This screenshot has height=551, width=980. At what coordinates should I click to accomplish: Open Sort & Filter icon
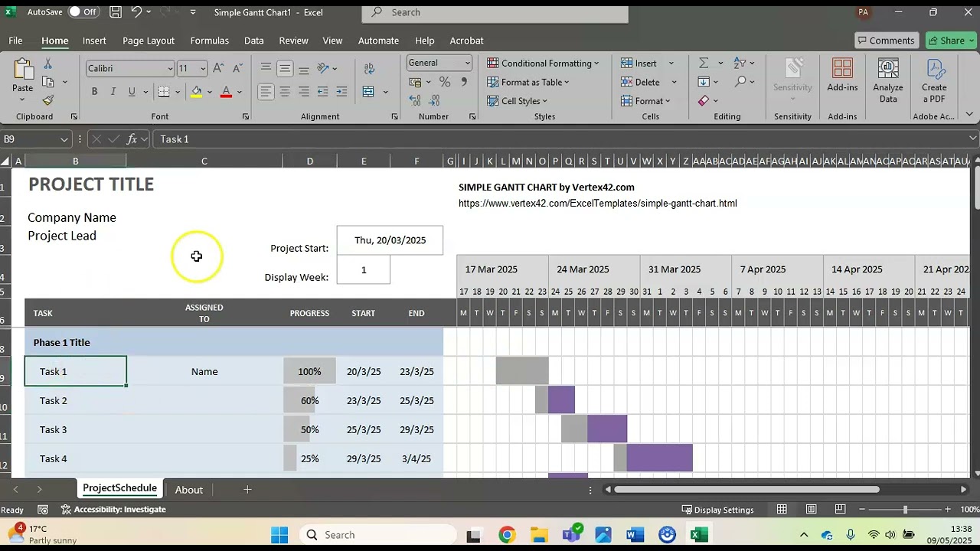[740, 63]
